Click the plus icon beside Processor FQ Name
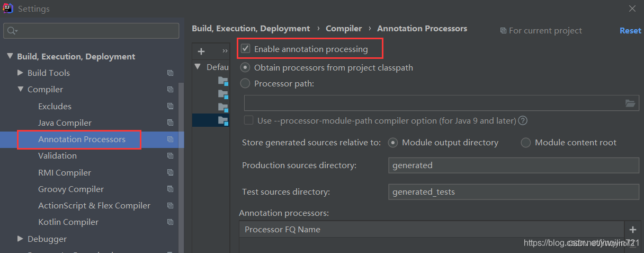Viewport: 644px width, 253px height. click(x=632, y=230)
